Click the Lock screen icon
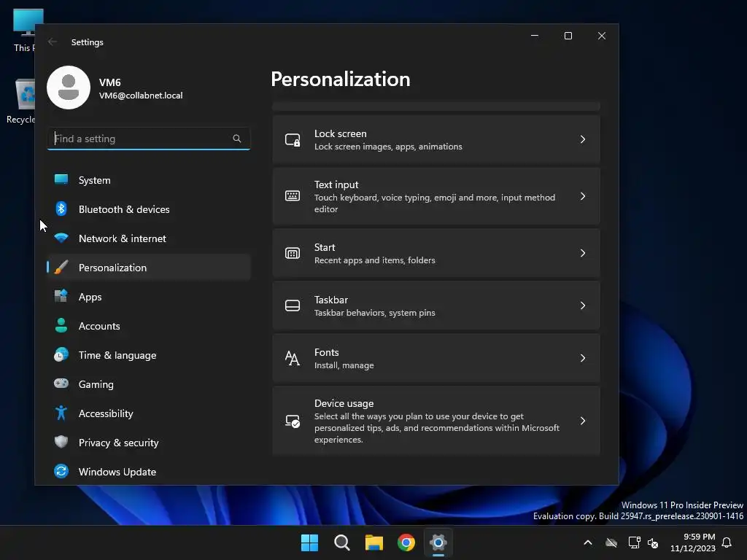The height and width of the screenshot is (560, 747). pyautogui.click(x=293, y=139)
